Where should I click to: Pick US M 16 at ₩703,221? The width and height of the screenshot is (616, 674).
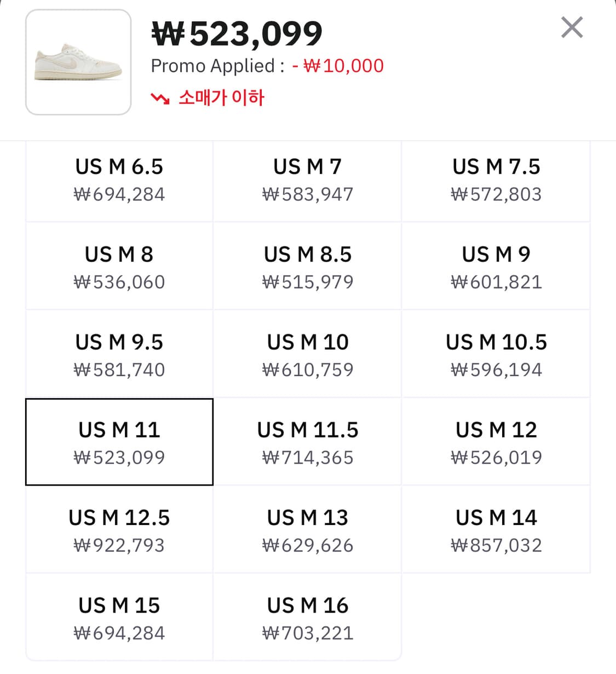pos(307,618)
